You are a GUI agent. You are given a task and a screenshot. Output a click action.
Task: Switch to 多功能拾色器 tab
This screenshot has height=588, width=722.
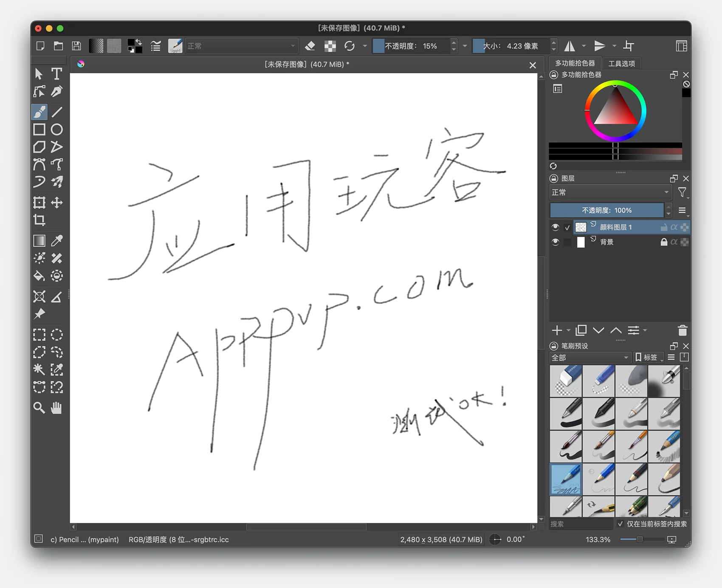coord(575,63)
